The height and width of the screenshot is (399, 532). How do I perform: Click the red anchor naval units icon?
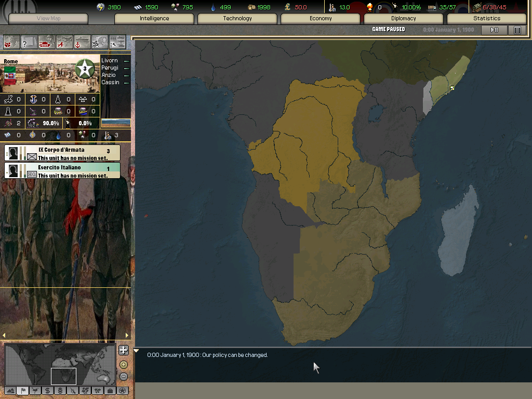82,42
